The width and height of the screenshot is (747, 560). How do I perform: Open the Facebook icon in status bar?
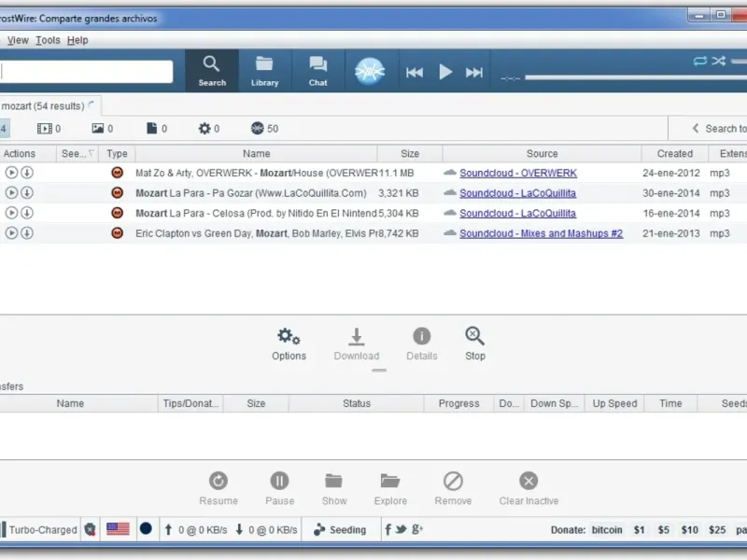click(388, 529)
